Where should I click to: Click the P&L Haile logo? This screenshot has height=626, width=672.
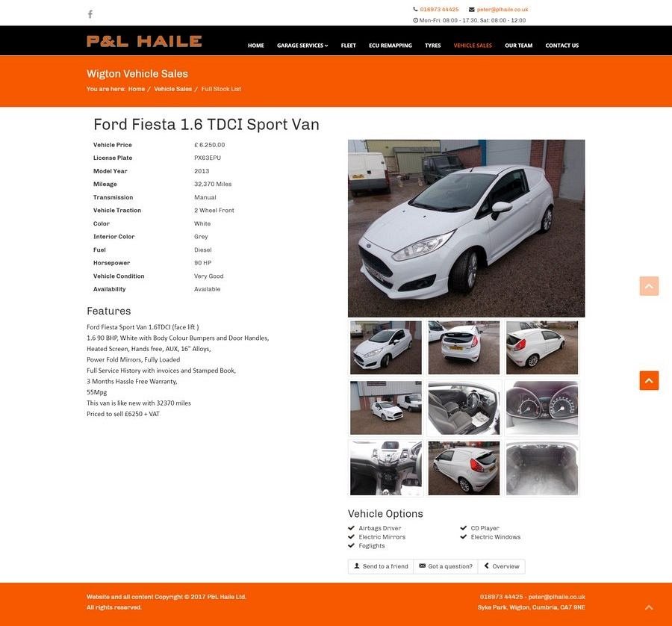tap(144, 41)
